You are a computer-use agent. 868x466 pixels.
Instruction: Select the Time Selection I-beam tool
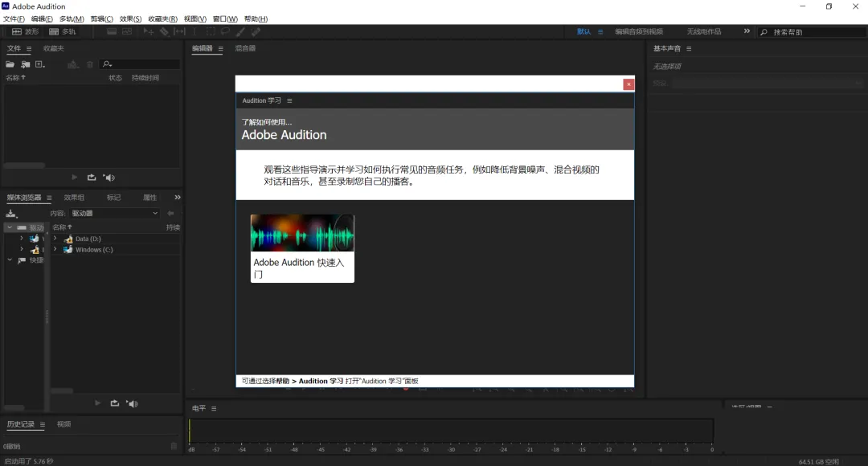click(194, 31)
